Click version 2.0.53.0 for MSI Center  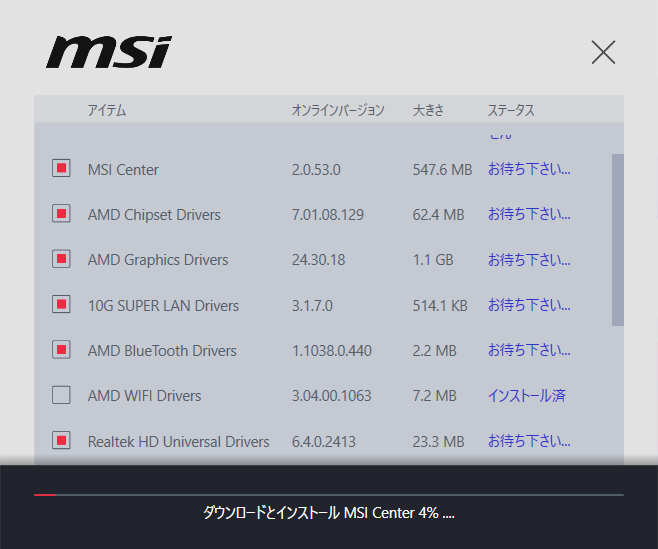tap(316, 170)
